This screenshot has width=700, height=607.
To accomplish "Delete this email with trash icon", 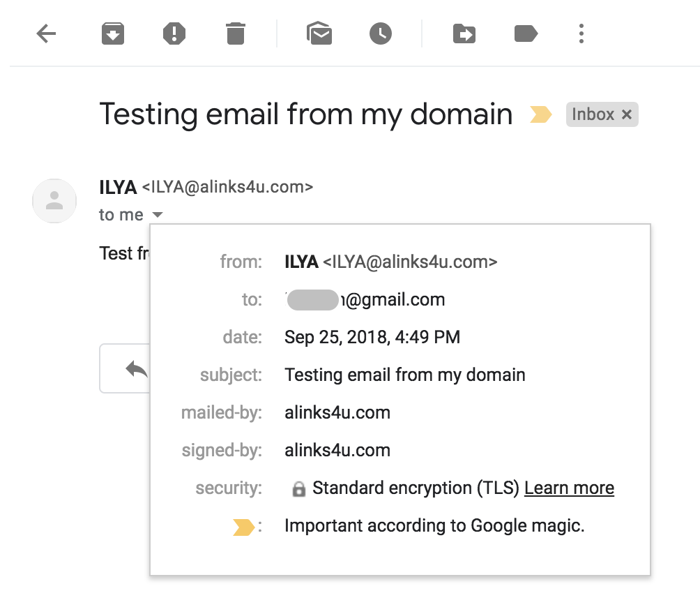I will pyautogui.click(x=236, y=33).
